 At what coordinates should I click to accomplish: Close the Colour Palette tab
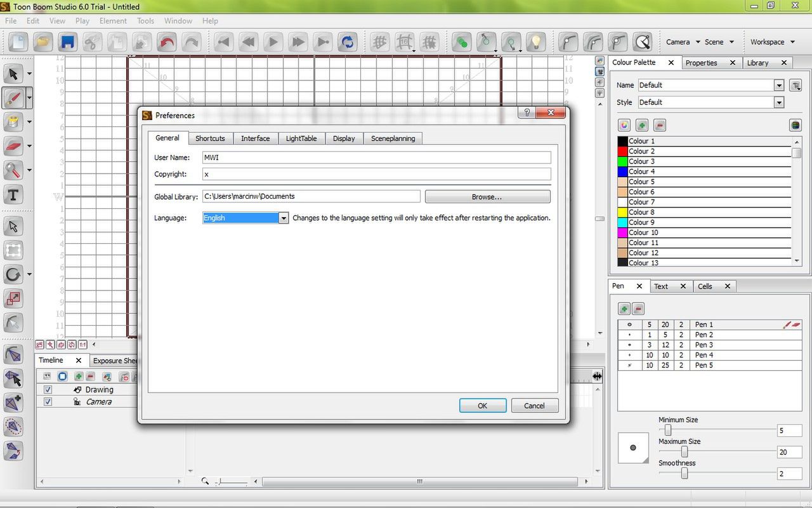coord(671,62)
